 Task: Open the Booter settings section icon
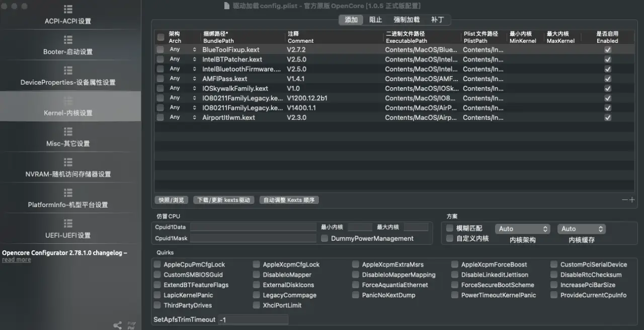(x=68, y=40)
